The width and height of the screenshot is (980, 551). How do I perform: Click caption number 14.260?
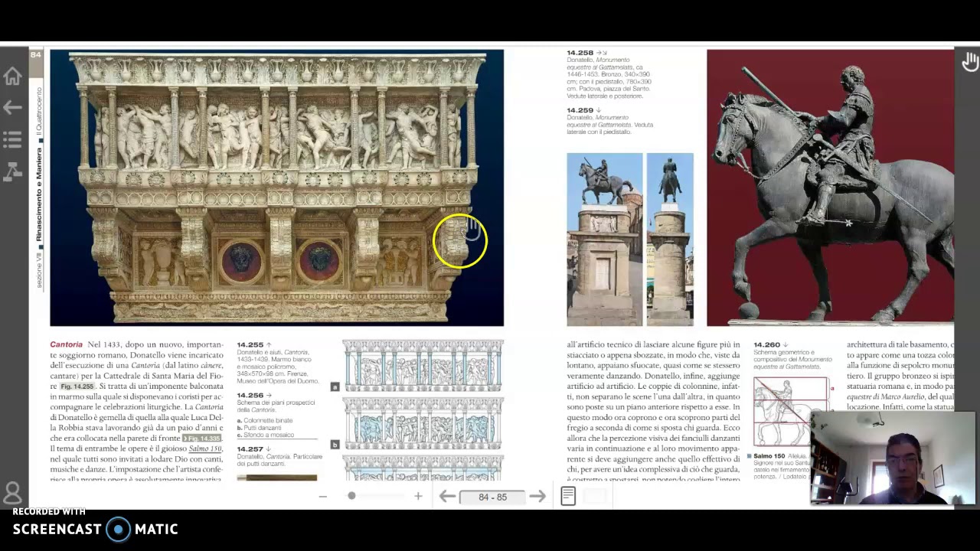pos(766,345)
